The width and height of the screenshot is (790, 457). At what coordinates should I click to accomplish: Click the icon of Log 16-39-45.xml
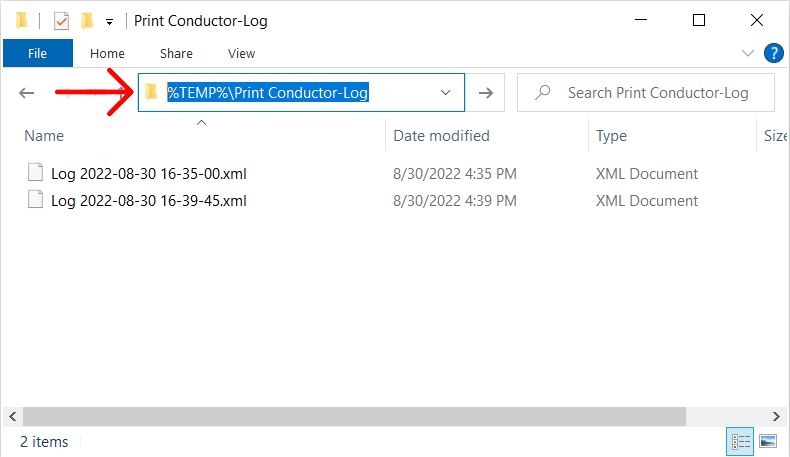(x=35, y=199)
